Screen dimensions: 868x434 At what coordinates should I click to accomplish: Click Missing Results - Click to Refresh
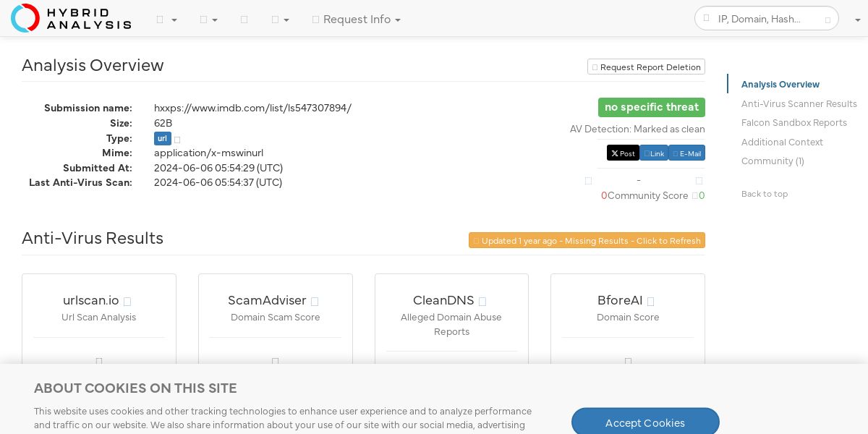click(x=587, y=240)
